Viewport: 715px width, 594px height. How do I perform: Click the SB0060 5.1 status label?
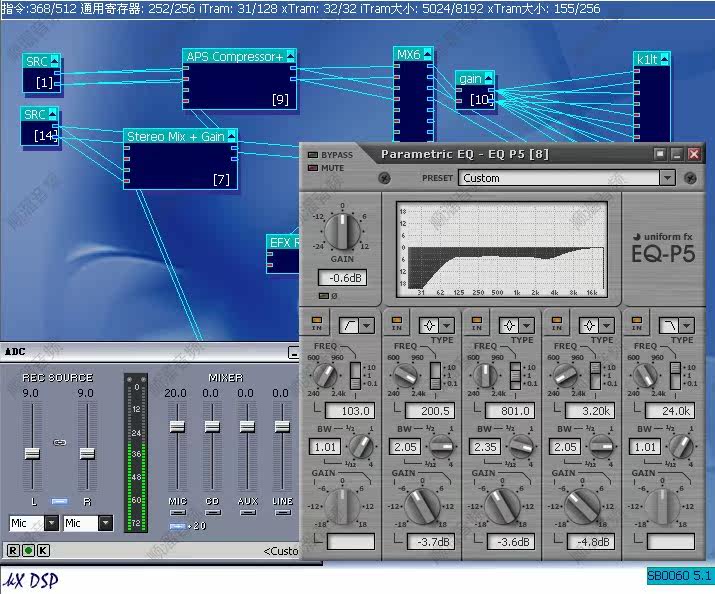[x=679, y=576]
